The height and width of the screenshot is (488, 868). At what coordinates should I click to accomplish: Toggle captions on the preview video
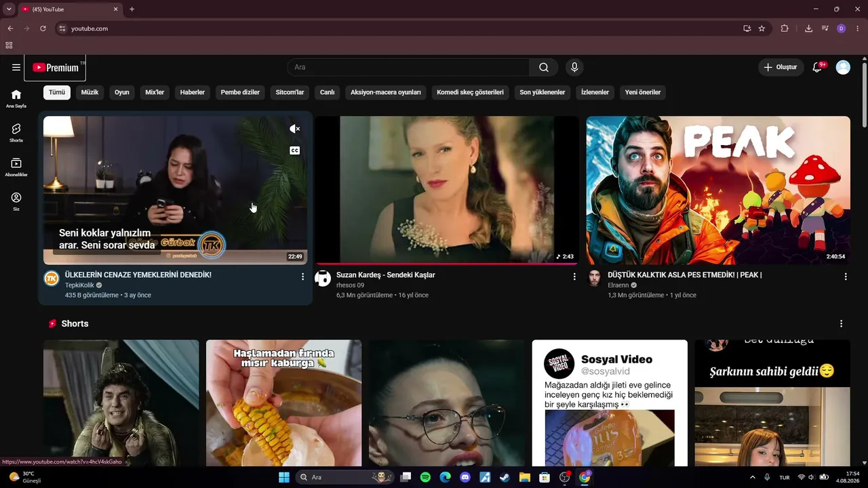294,150
